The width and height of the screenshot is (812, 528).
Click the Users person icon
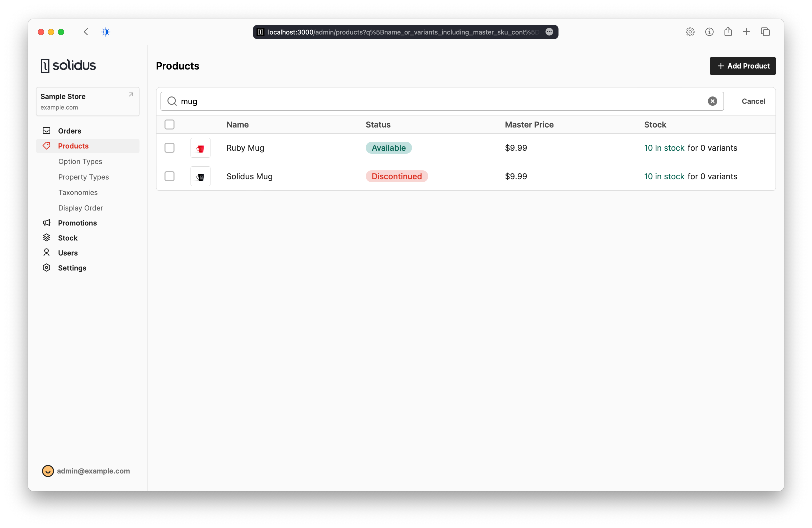[x=46, y=253]
